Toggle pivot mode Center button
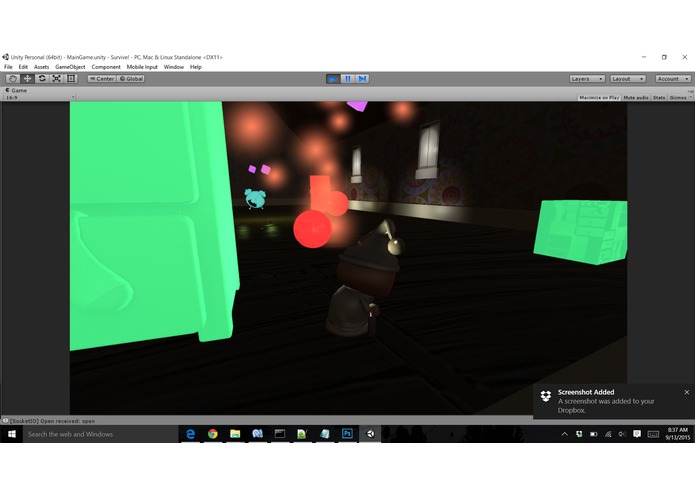Viewport: 695px width, 494px height. click(102, 79)
